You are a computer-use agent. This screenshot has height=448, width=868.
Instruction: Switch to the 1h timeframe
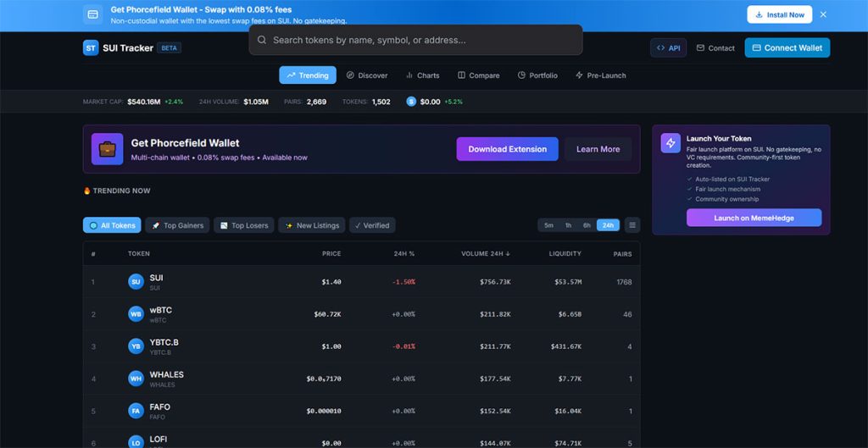568,225
